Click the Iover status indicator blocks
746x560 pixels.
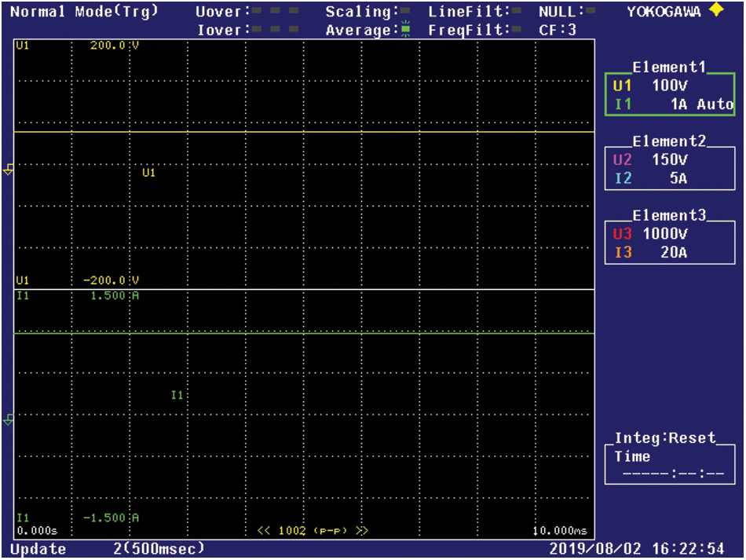click(276, 30)
